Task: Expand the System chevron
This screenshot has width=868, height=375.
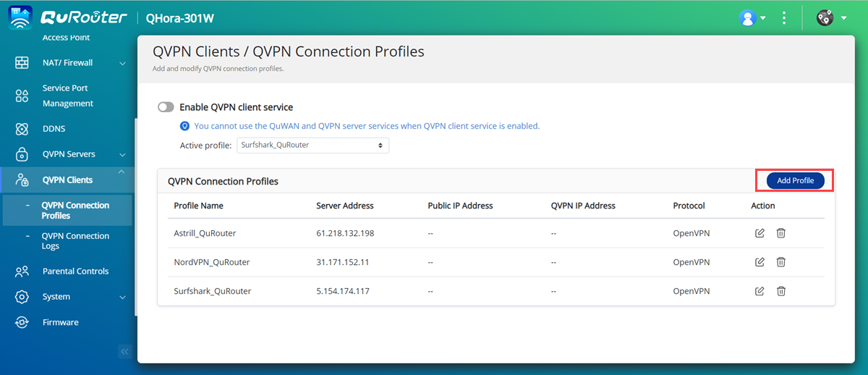Action: (x=122, y=298)
